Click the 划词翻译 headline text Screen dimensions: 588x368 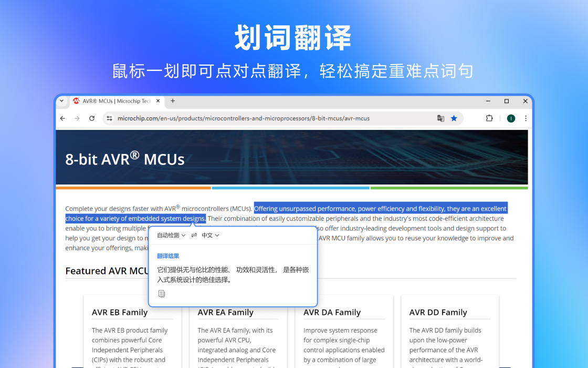coord(293,37)
